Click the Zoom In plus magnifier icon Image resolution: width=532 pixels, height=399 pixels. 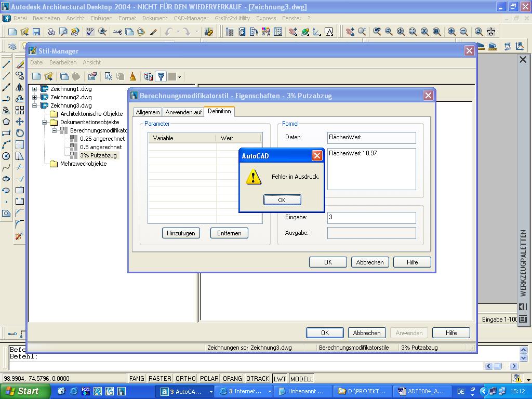tap(452, 32)
